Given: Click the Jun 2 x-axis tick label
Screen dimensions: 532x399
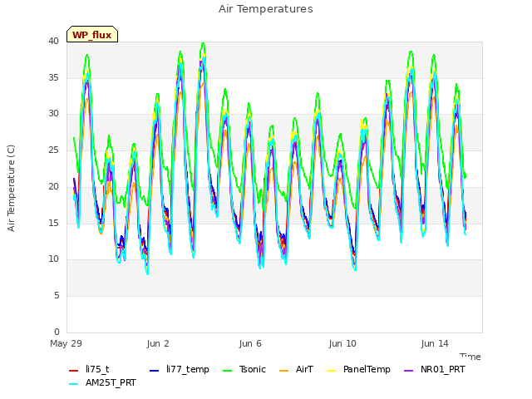Looking at the screenshot, I should pyautogui.click(x=158, y=343).
